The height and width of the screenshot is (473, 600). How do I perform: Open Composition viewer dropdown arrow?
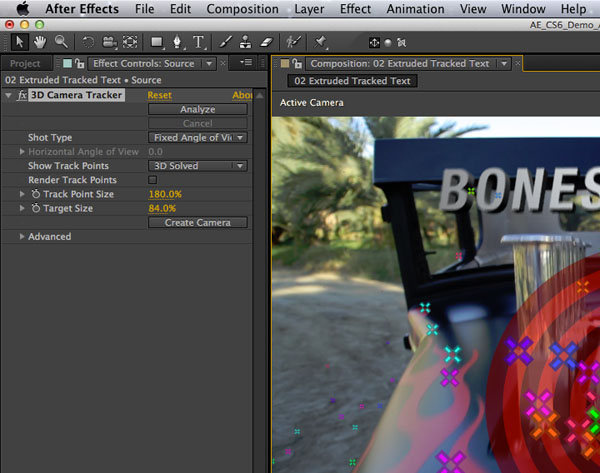(504, 64)
